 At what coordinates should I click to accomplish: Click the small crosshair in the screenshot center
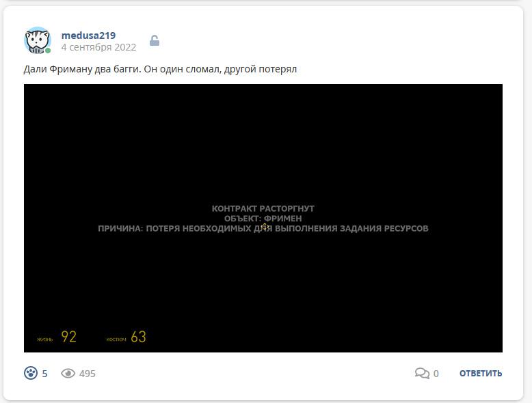click(x=265, y=226)
